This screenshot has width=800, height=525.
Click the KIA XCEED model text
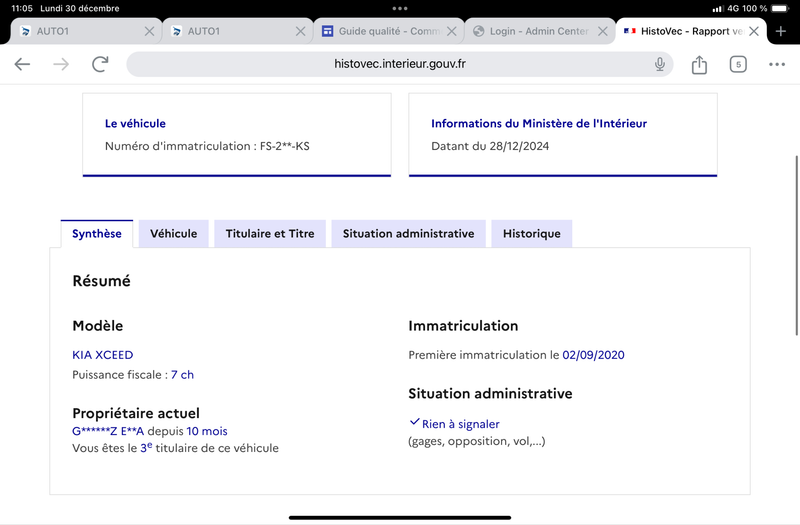pyautogui.click(x=103, y=355)
